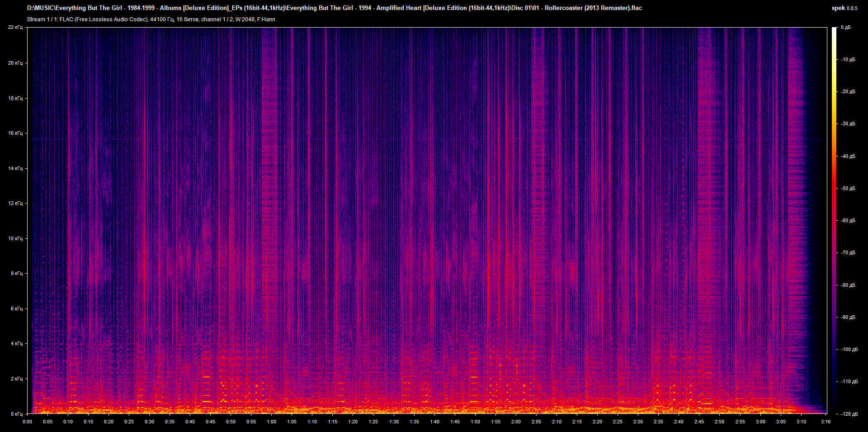Click the '16 кГц' frequency axis label

(x=15, y=133)
